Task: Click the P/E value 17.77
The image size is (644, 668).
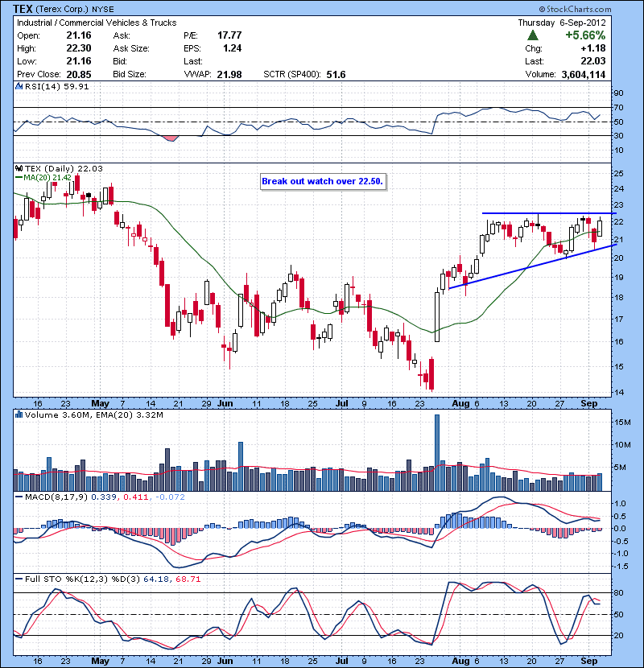Action: pyautogui.click(x=229, y=35)
